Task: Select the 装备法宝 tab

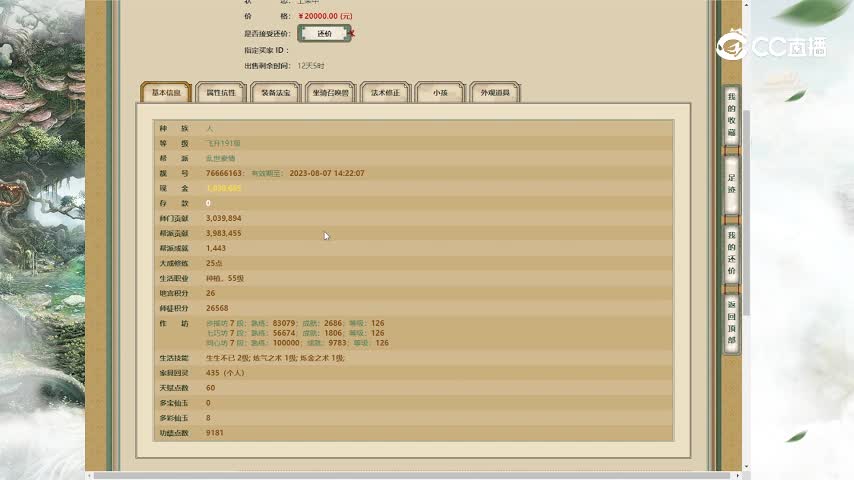Action: point(275,93)
